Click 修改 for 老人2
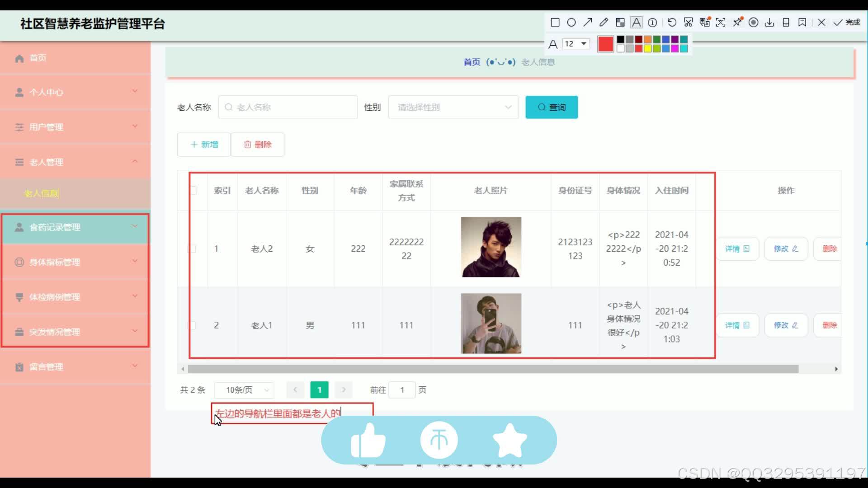 point(786,249)
